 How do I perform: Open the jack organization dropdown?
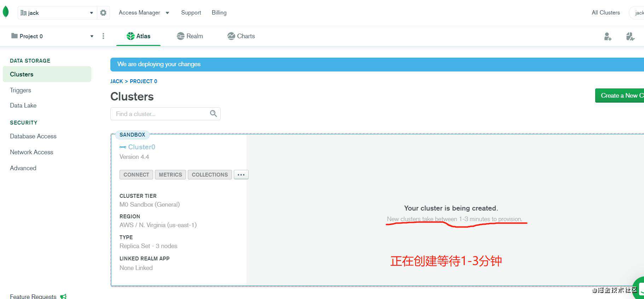tap(57, 13)
